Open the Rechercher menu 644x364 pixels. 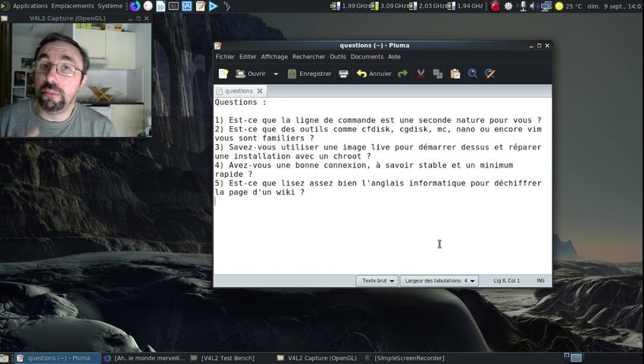click(x=308, y=57)
